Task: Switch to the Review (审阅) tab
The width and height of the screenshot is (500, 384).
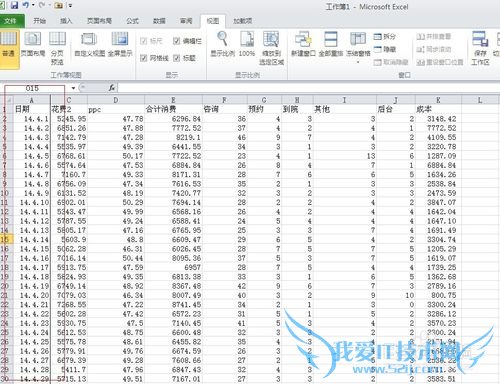Action: tap(186, 21)
